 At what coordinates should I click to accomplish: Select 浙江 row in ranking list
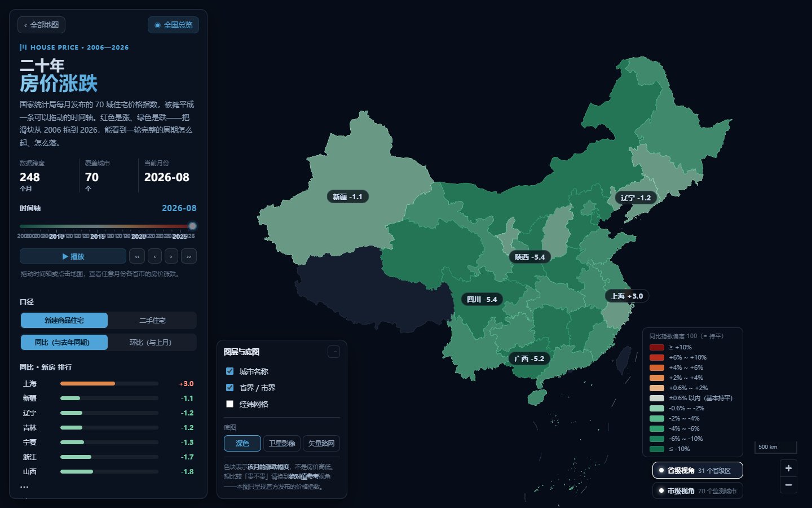pos(108,457)
